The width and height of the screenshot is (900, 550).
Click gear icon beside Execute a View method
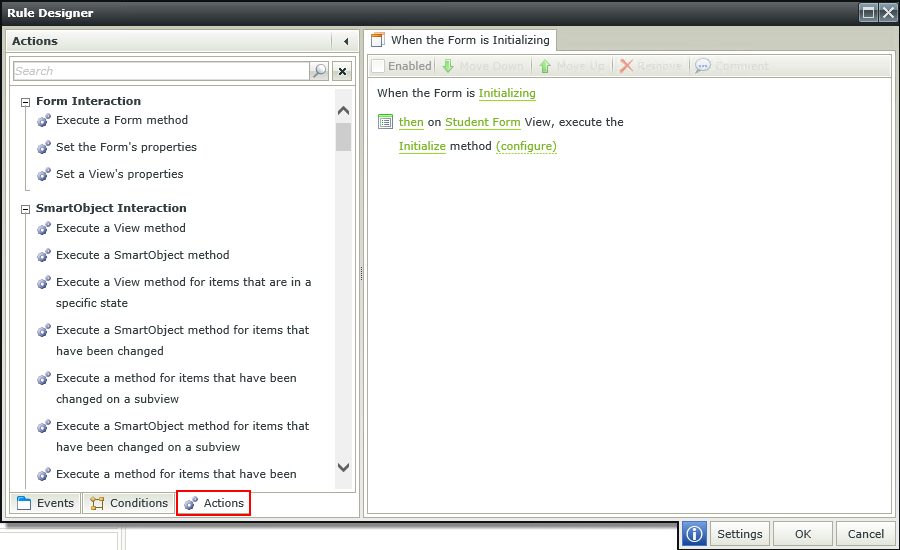click(44, 228)
